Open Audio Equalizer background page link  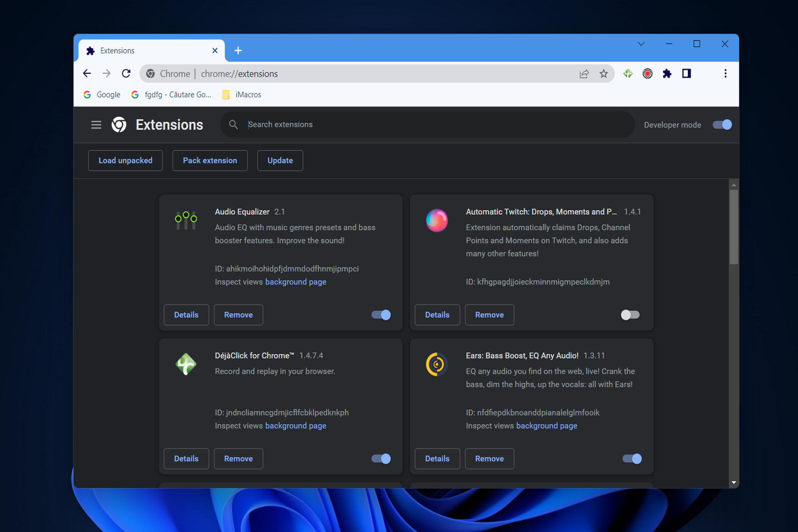[296, 282]
